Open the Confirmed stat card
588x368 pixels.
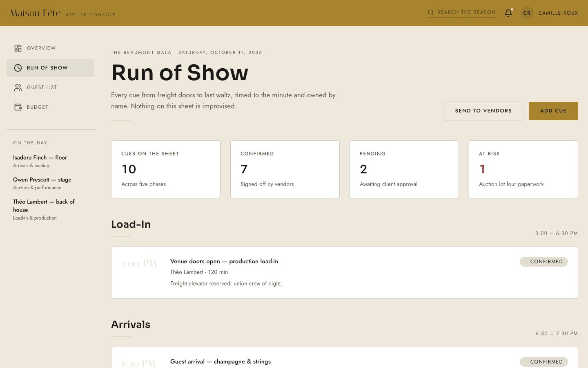tap(285, 169)
